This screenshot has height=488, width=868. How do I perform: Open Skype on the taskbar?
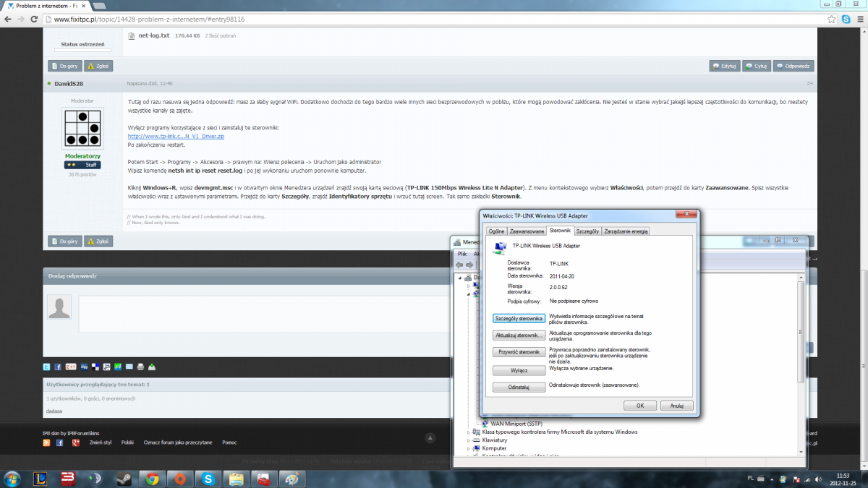tap(208, 478)
